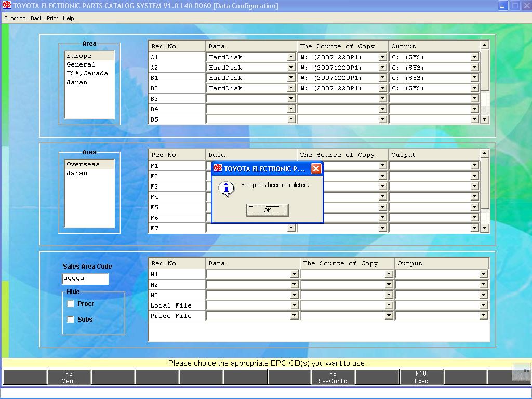Expand the B1 Source of Copy dropdown

383,78
